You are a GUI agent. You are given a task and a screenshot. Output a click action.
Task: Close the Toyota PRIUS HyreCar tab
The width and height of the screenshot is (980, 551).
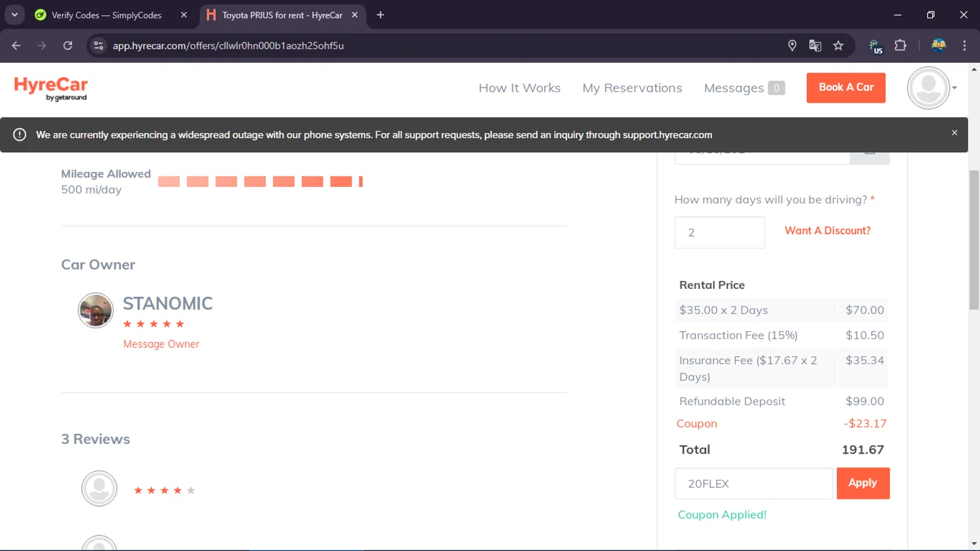coord(355,15)
